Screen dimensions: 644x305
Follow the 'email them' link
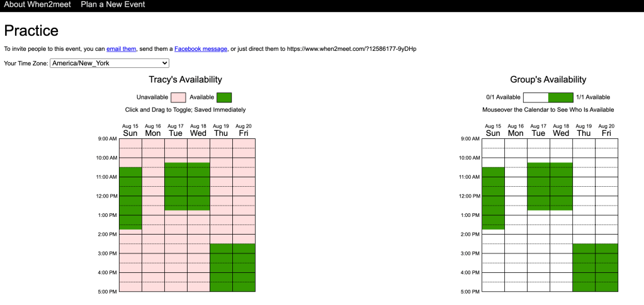pyautogui.click(x=121, y=49)
